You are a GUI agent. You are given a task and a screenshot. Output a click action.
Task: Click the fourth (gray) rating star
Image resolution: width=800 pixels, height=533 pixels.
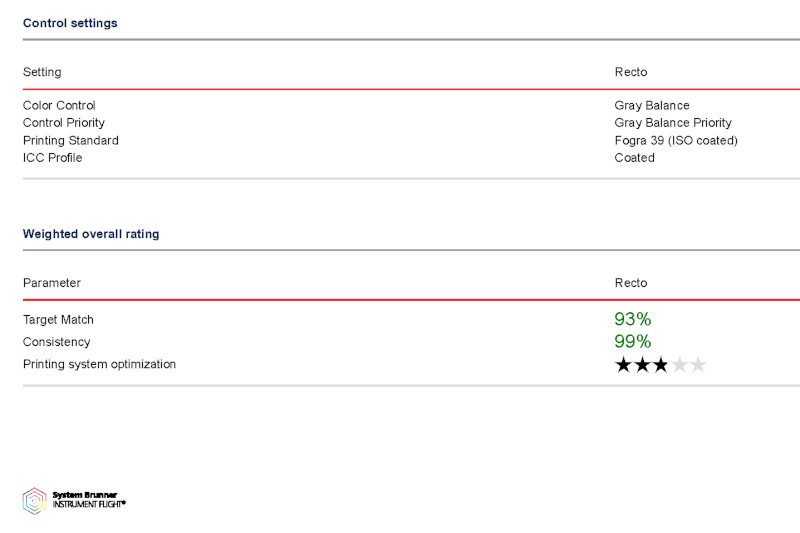click(679, 365)
